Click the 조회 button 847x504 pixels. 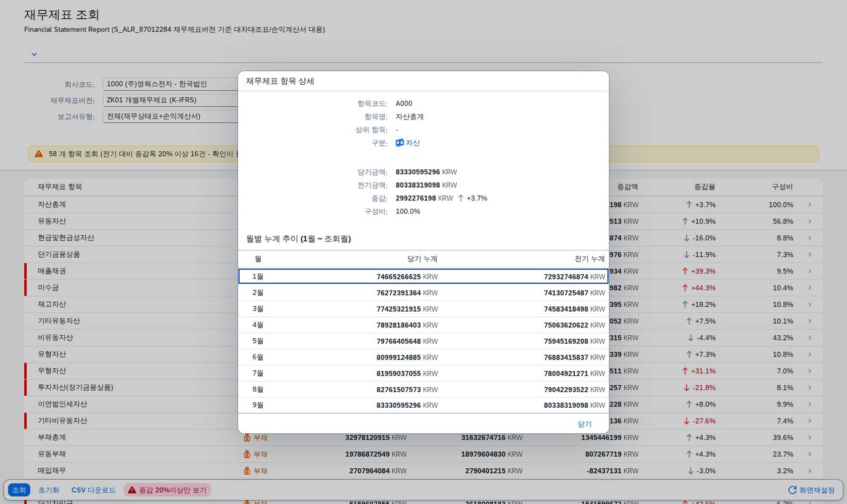(x=19, y=490)
